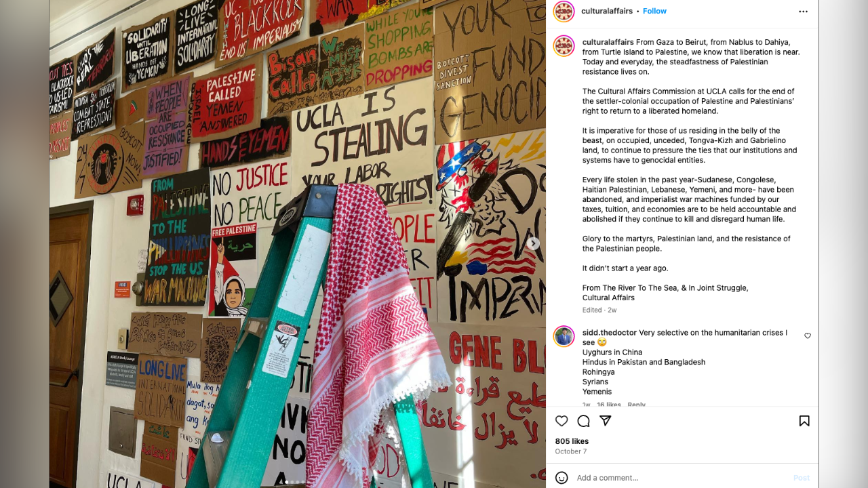
Task: Select carousel pagination dots below image
Action: [297, 483]
